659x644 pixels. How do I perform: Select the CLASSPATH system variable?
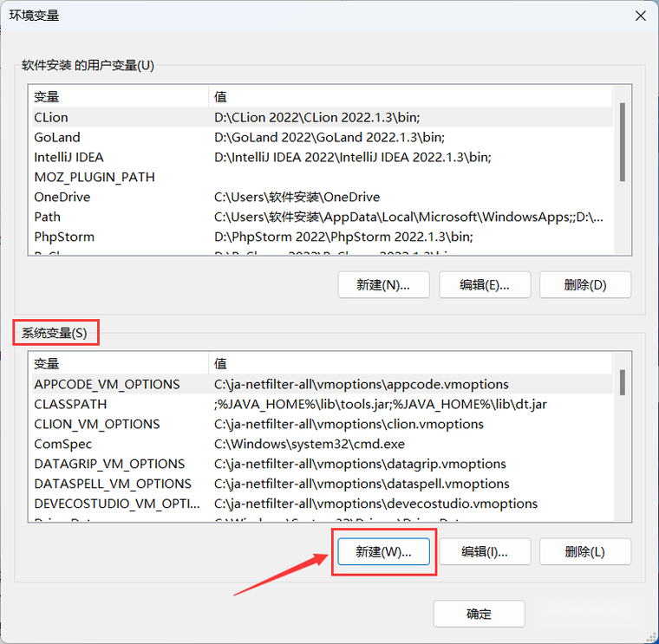pos(322,404)
